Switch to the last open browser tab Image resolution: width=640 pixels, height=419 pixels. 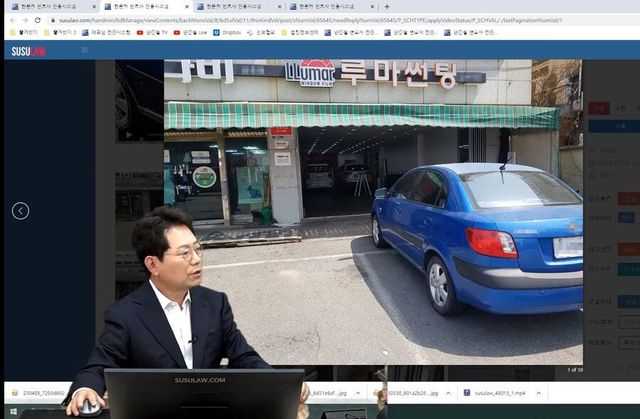(334, 6)
